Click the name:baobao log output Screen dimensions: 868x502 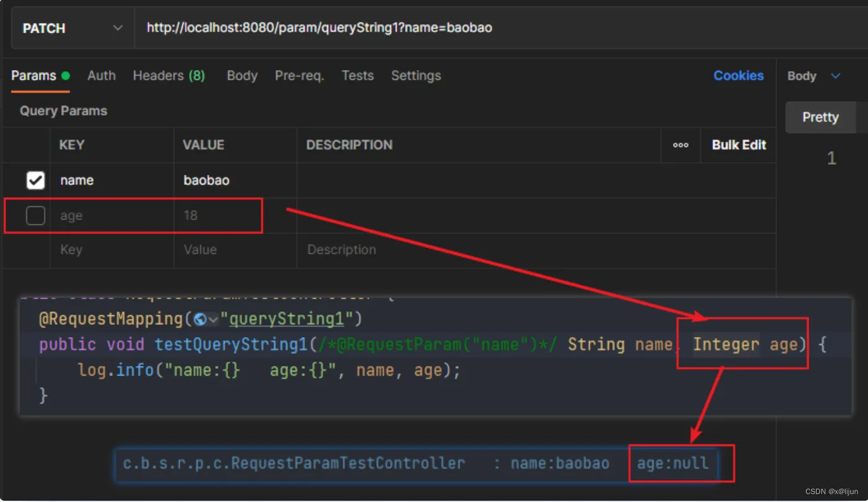coord(560,464)
